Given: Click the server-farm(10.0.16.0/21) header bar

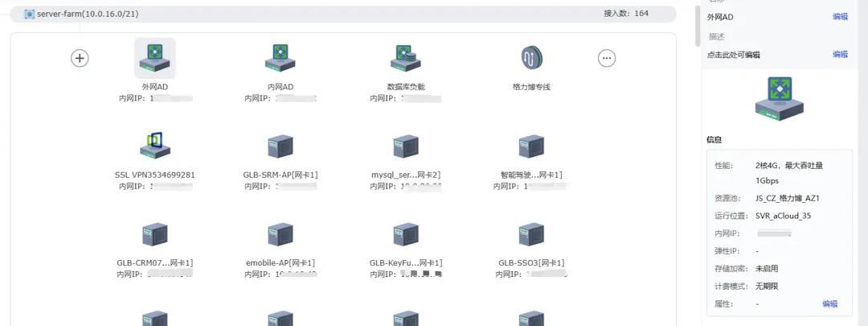Looking at the screenshot, I should (343, 14).
